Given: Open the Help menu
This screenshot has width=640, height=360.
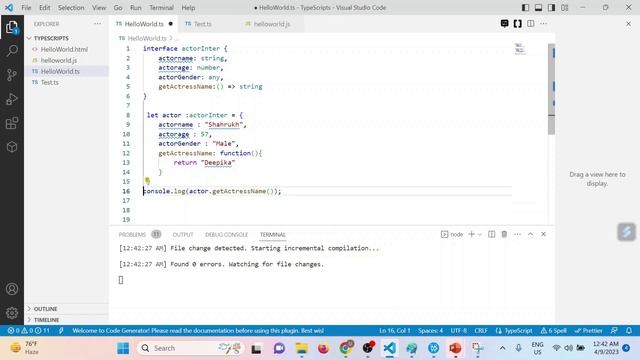Looking at the screenshot, I should (188, 8).
